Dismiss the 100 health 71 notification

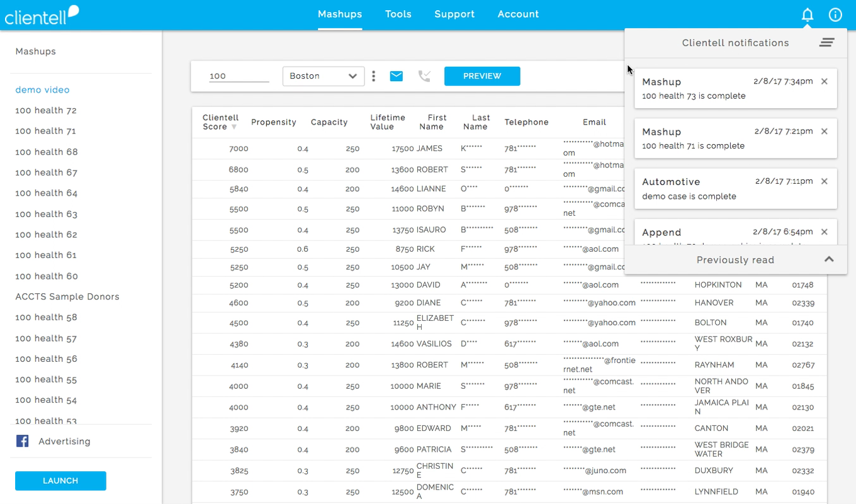[x=825, y=132]
